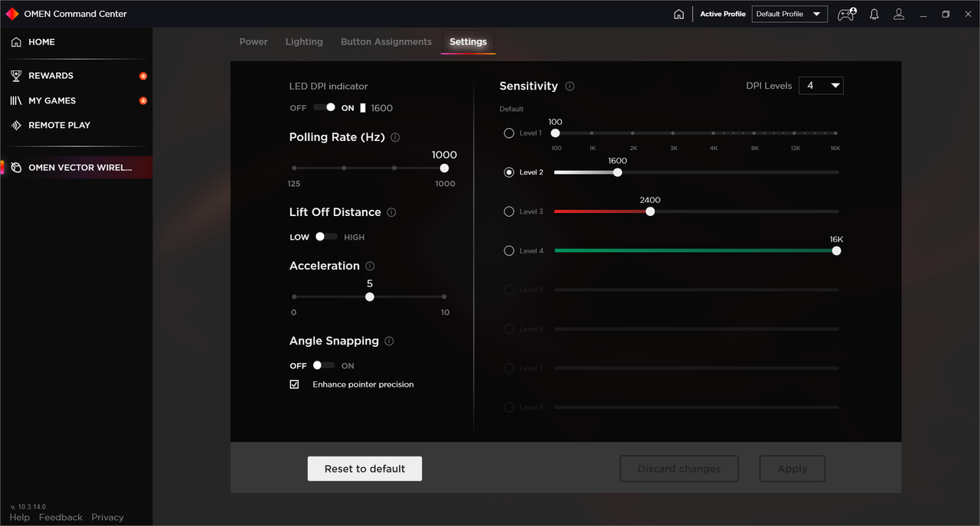Screen dimensions: 980x526
Task: Open the Help link
Action: (20, 518)
